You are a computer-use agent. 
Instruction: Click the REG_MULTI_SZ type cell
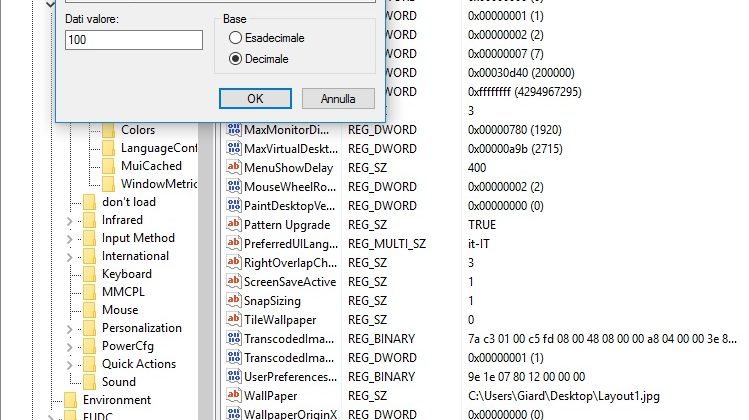point(386,244)
